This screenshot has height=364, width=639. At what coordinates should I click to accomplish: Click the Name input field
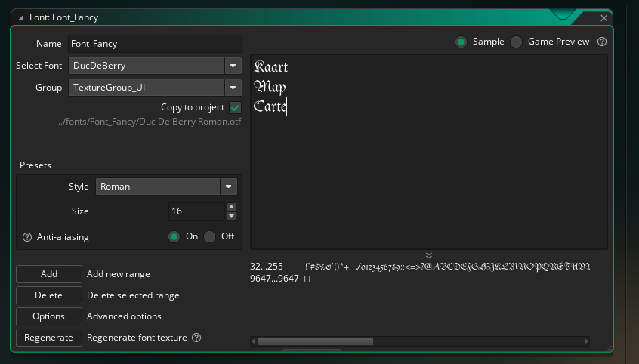click(x=155, y=44)
